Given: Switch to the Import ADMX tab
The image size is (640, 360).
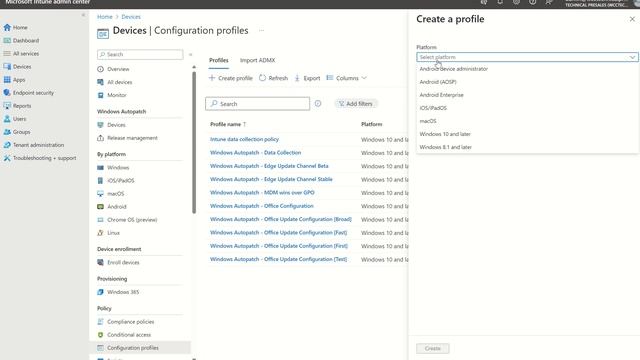Looking at the screenshot, I should (x=258, y=60).
